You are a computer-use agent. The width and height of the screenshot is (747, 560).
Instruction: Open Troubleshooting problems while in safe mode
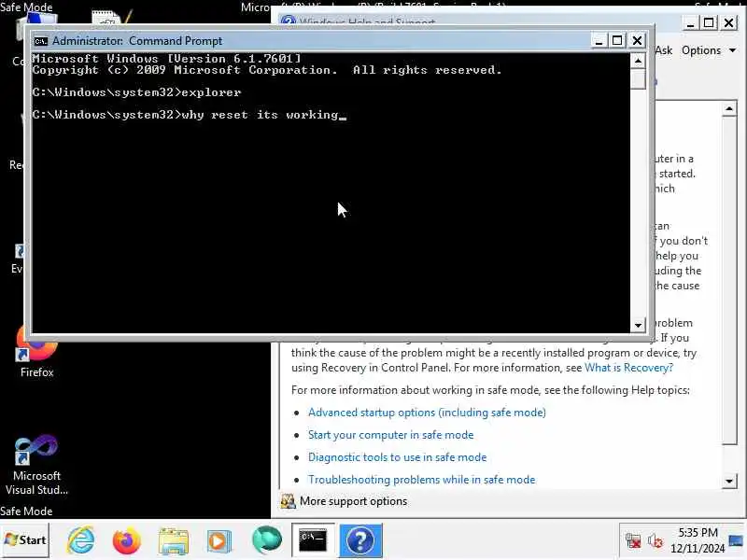tap(422, 480)
